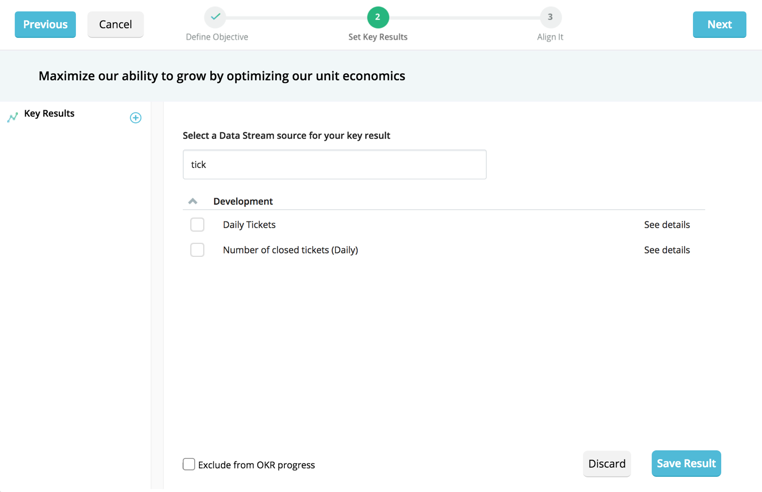The image size is (762, 492).
Task: Focus the Data Stream search field
Action: point(334,165)
